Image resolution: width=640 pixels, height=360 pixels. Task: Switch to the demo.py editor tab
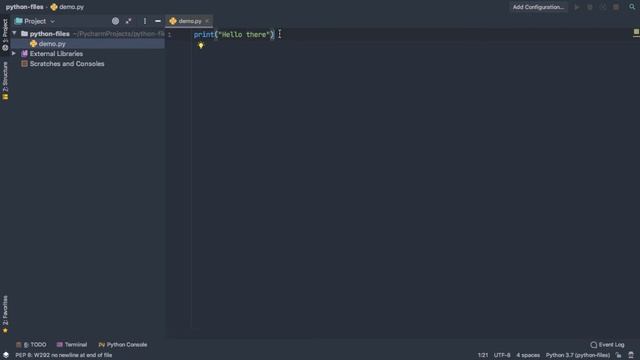tap(189, 21)
